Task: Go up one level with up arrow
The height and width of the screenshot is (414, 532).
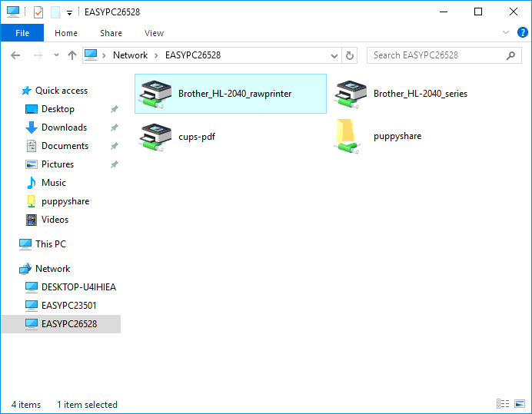Action: [x=72, y=55]
